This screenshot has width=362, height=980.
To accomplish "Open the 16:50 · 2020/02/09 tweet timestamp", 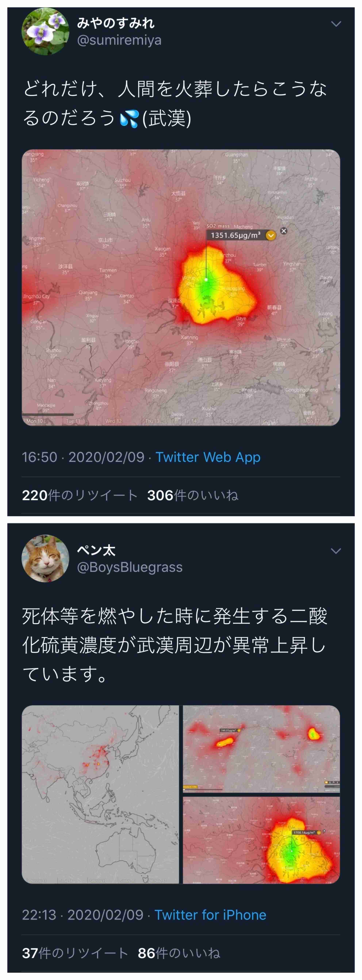I will [x=83, y=457].
